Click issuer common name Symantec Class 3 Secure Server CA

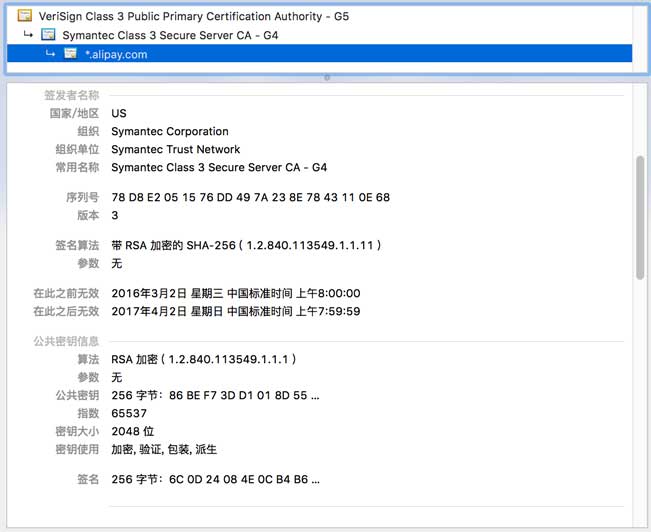coord(219,167)
